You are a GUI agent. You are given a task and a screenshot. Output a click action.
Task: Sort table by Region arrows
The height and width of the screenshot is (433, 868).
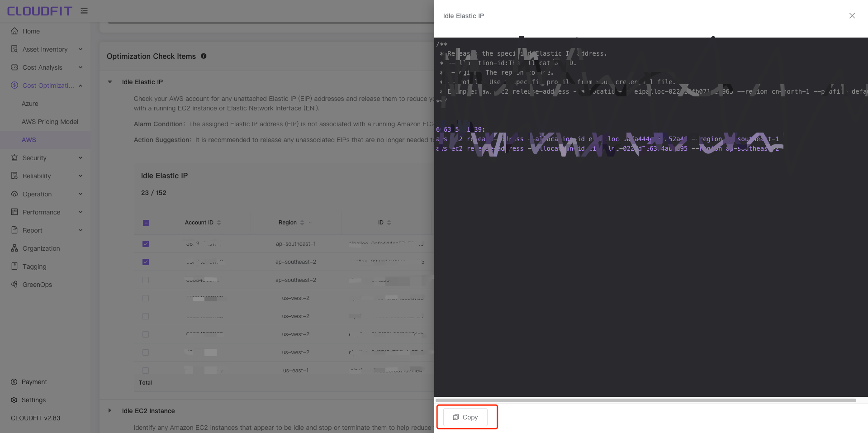302,223
